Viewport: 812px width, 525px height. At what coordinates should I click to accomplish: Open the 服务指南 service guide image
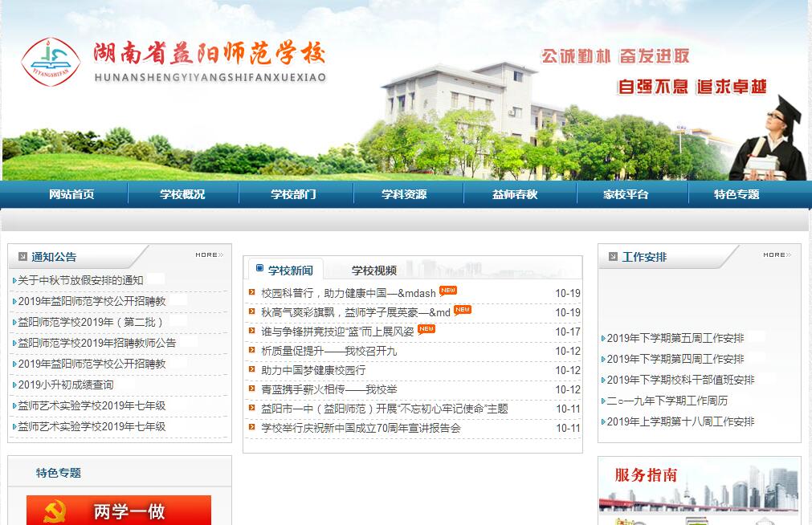[x=699, y=491]
